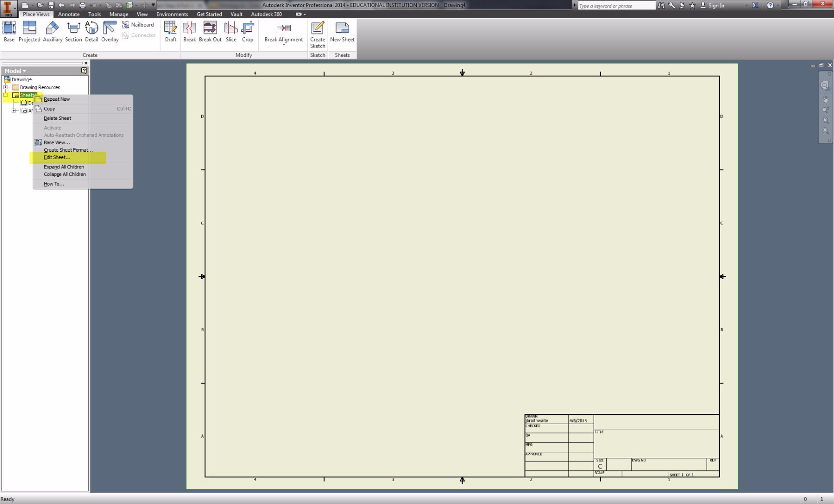Click the Zoom tool in navigation bar
The width and height of the screenshot is (834, 504).
pyautogui.click(x=825, y=110)
